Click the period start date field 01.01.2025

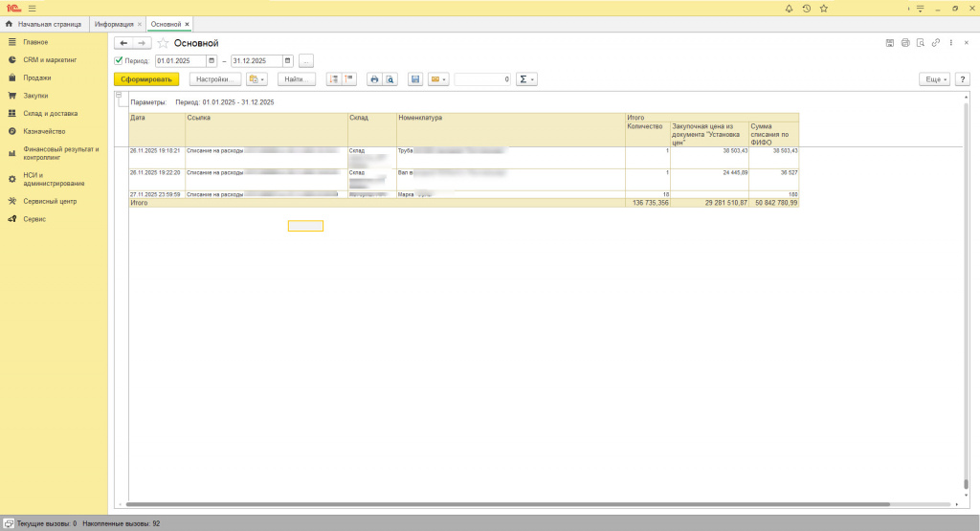pos(181,60)
